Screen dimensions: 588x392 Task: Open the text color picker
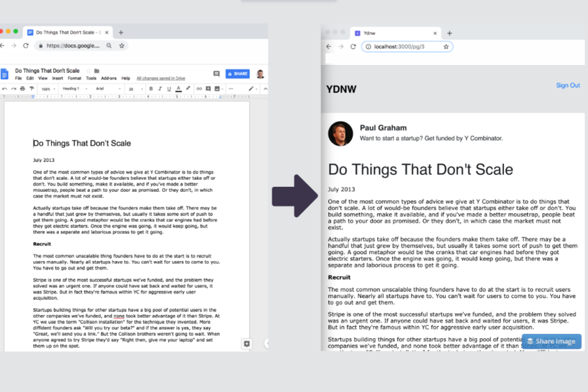click(178, 89)
